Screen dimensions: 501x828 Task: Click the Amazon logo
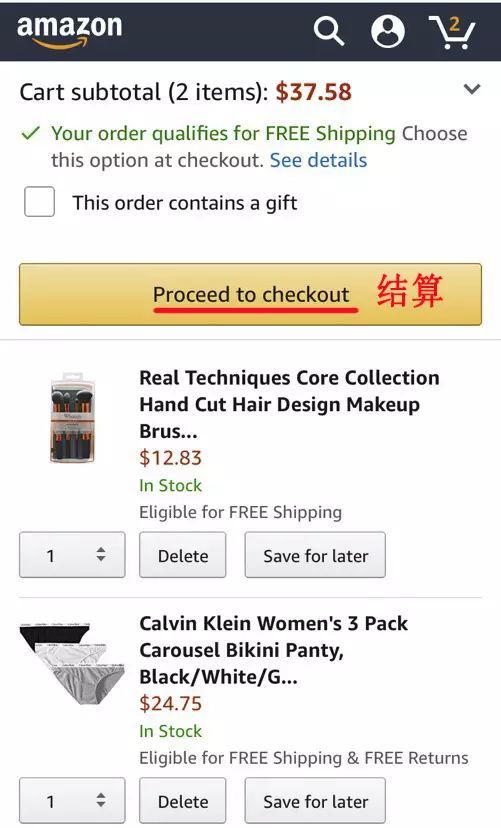[69, 31]
